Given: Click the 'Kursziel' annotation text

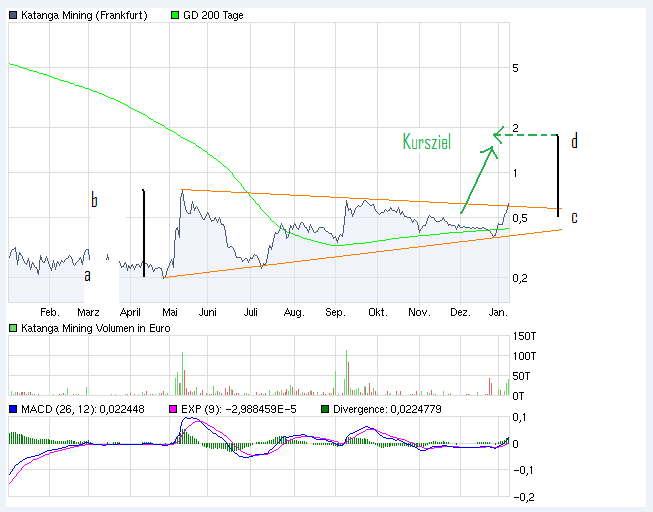Looking at the screenshot, I should click(x=426, y=142).
